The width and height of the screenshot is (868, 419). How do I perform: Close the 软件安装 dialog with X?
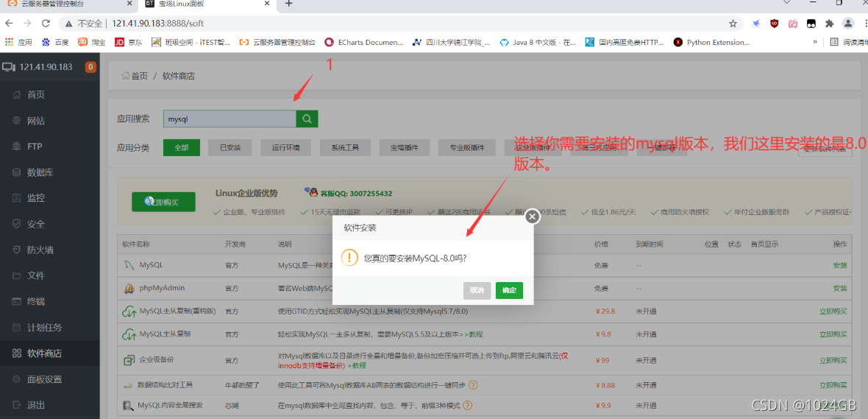point(533,216)
